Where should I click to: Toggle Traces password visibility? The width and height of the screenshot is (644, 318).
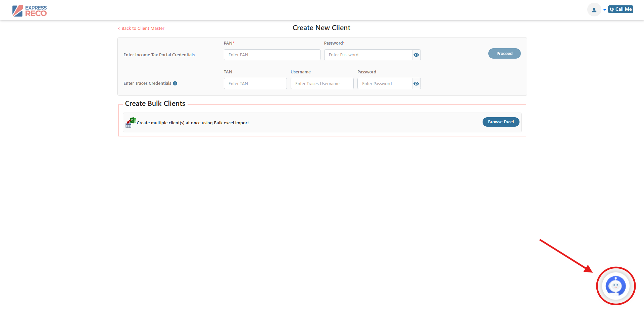(416, 84)
